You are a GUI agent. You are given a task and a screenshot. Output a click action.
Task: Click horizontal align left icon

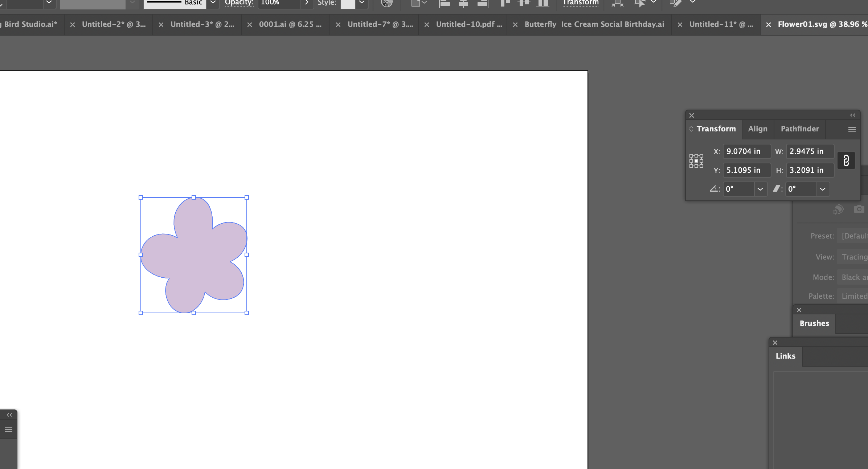(445, 3)
